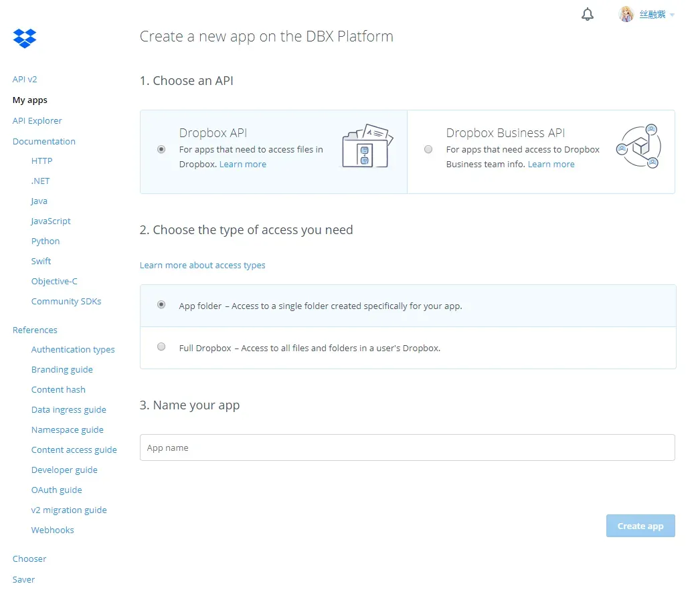Click into the App name field
The width and height of the screenshot is (700, 598).
coord(407,447)
